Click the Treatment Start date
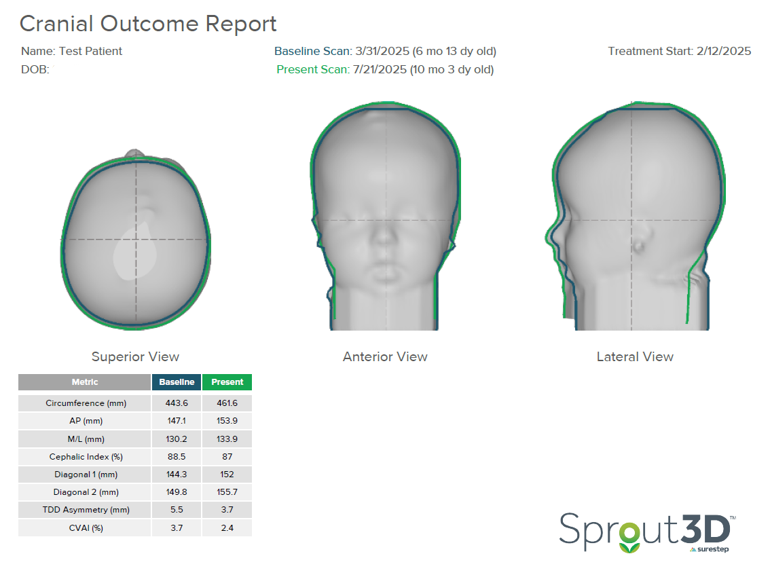The image size is (770, 575). [x=679, y=51]
